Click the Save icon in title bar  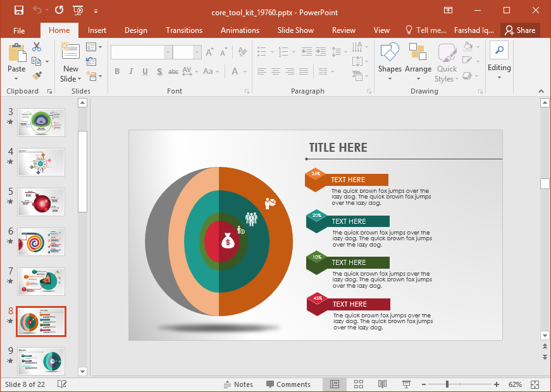[x=18, y=10]
